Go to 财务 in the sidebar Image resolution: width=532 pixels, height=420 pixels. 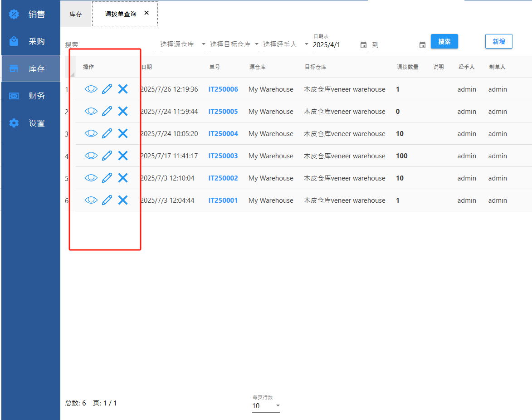[x=31, y=96]
